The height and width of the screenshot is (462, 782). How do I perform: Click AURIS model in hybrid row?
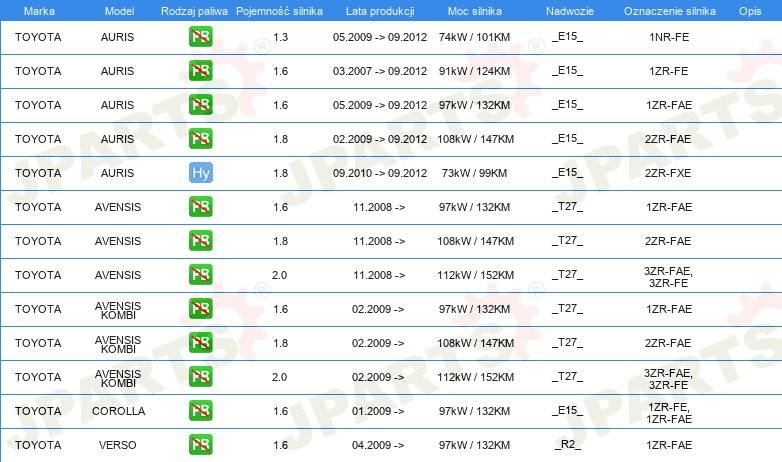[x=118, y=173]
